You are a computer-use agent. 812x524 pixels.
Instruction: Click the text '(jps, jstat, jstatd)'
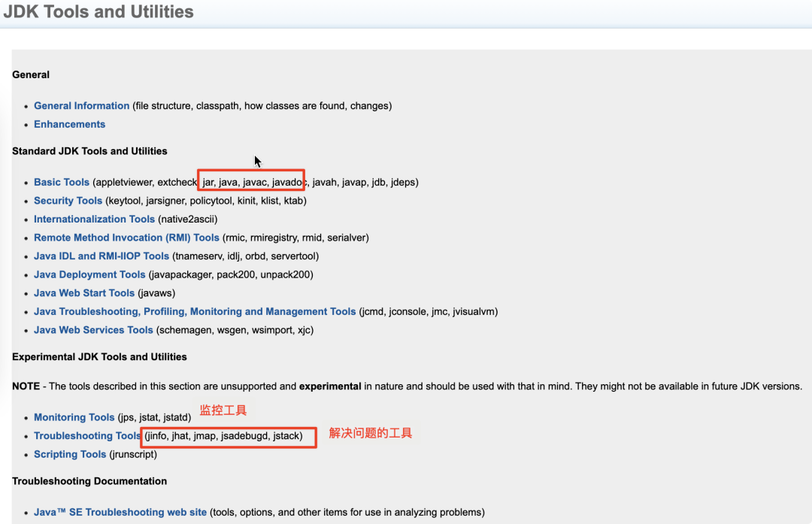(x=154, y=417)
